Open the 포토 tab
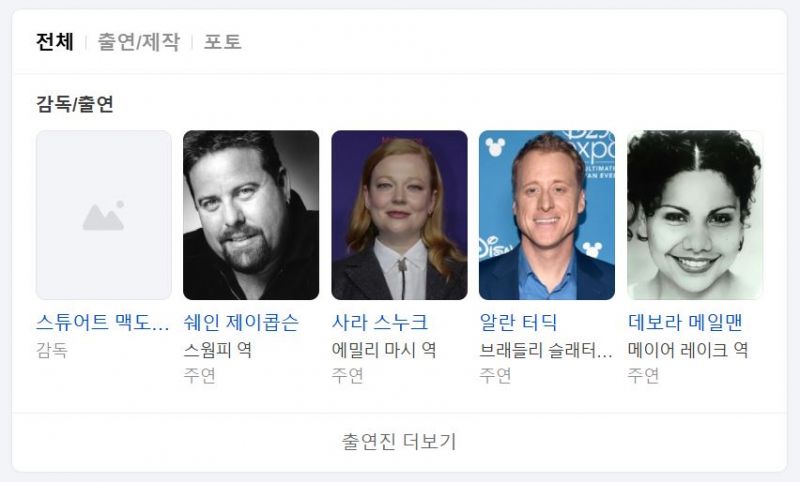800x482 pixels. (222, 42)
